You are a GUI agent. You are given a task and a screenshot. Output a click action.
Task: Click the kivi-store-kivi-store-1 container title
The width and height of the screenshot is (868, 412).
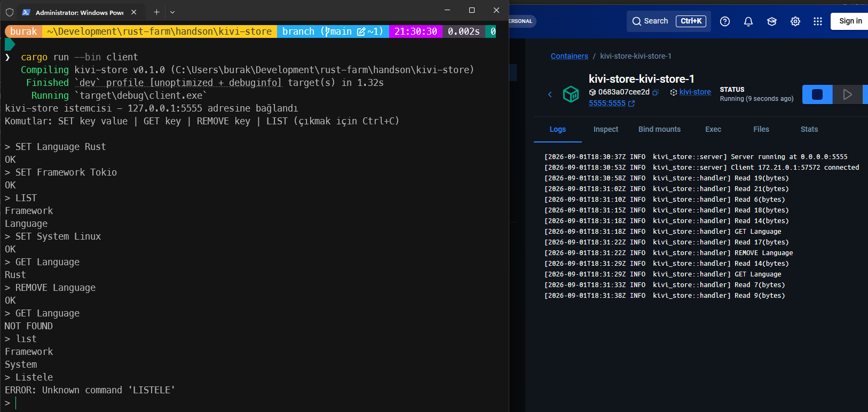click(x=642, y=79)
